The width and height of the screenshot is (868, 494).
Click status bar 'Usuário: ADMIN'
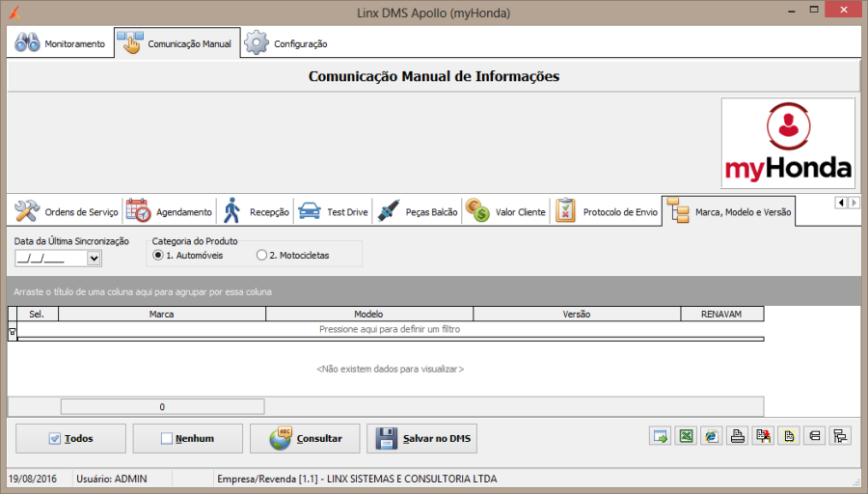point(112,479)
